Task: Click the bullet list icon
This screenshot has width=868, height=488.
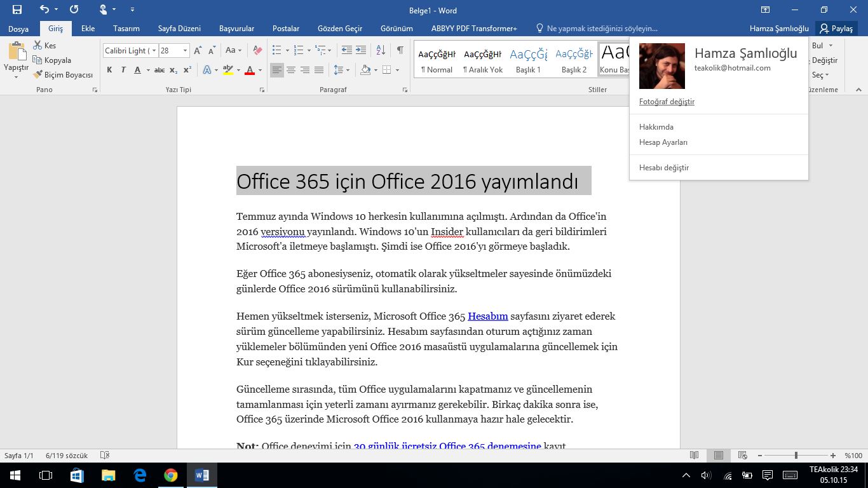Action: tap(276, 50)
